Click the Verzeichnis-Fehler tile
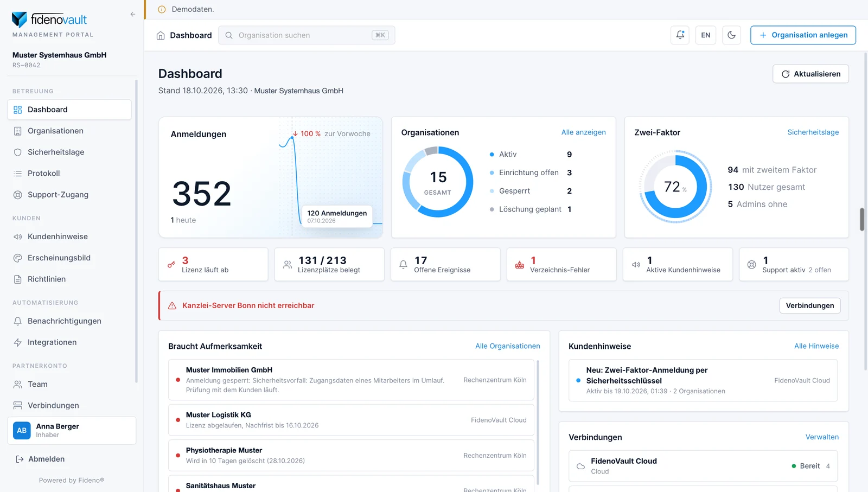Viewport: 868px width, 492px height. [x=561, y=265]
